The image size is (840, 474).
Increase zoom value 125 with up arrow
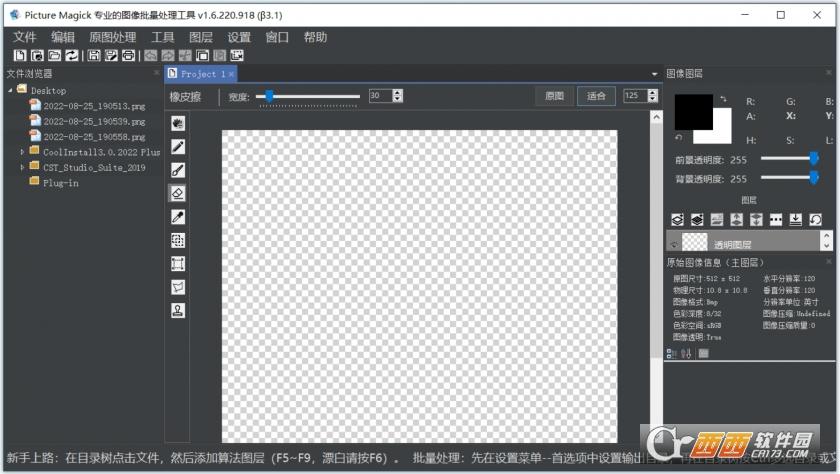coord(652,93)
